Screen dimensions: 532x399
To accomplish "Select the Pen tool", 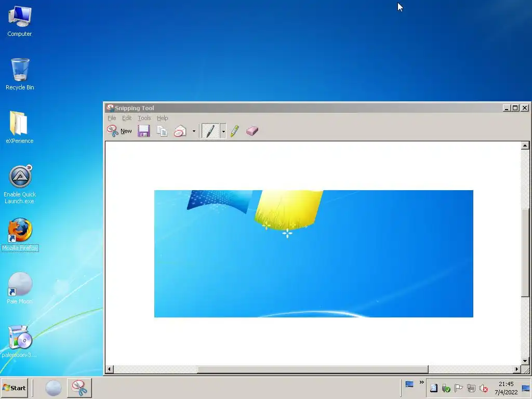I will [210, 131].
